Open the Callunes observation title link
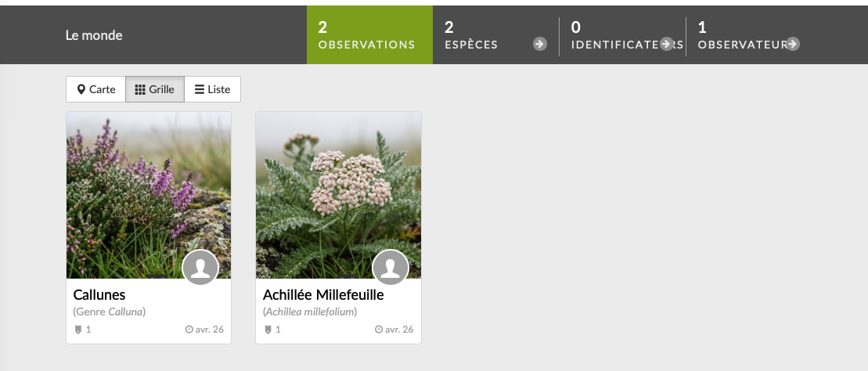 [x=99, y=294]
